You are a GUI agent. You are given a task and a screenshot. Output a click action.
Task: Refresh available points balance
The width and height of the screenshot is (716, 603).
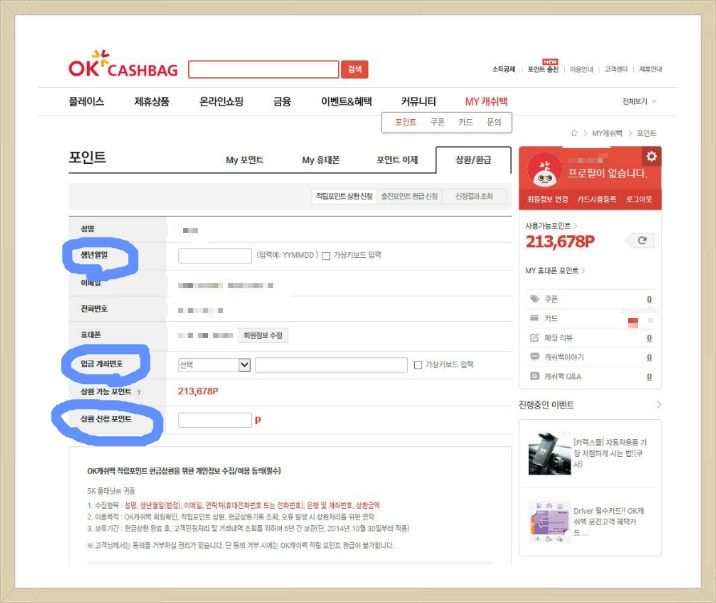(x=642, y=240)
